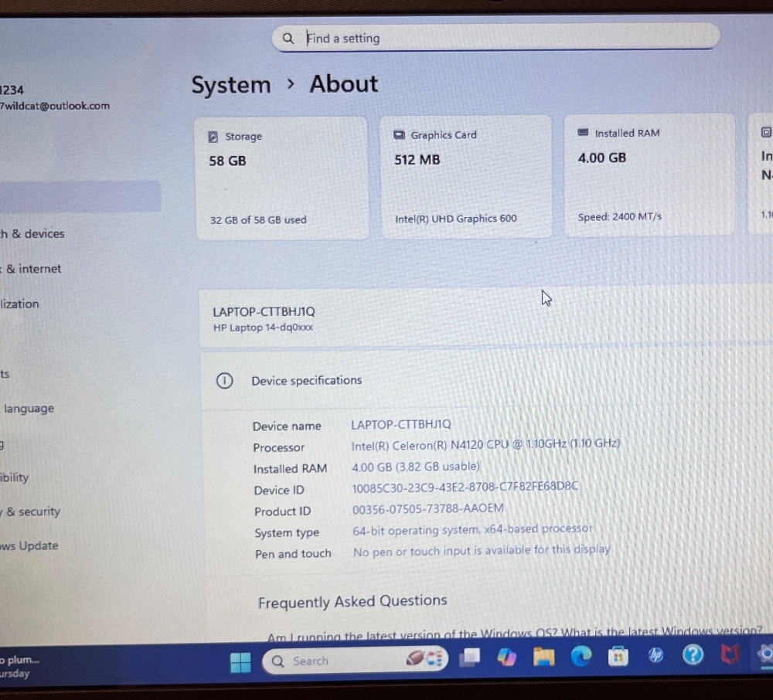Viewport: 773px width, 700px height.
Task: Click the Device specifications info icon
Action: point(224,381)
